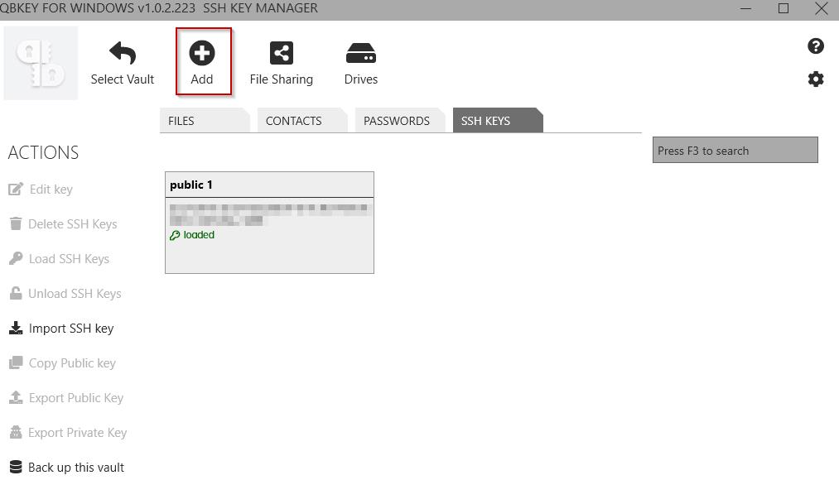The width and height of the screenshot is (839, 504).
Task: Maximize the QBKEY window
Action: [784, 8]
